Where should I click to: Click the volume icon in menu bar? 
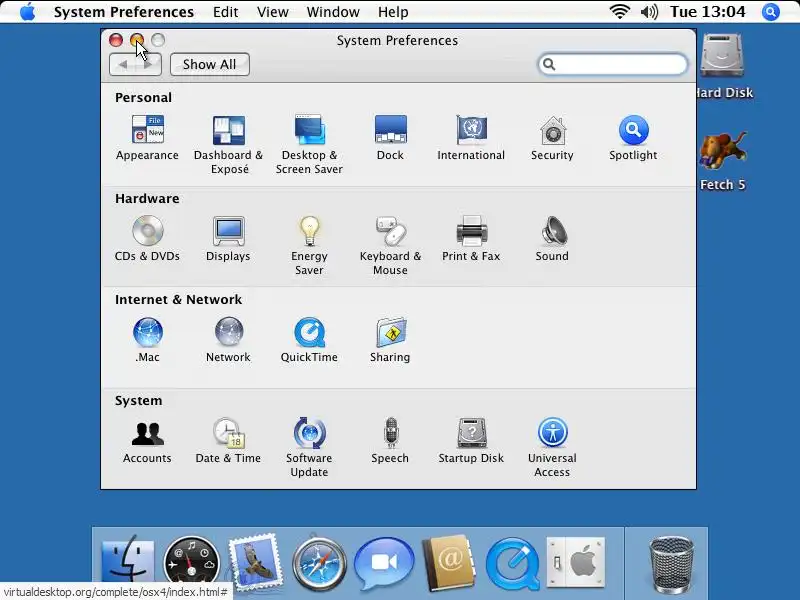tap(649, 11)
